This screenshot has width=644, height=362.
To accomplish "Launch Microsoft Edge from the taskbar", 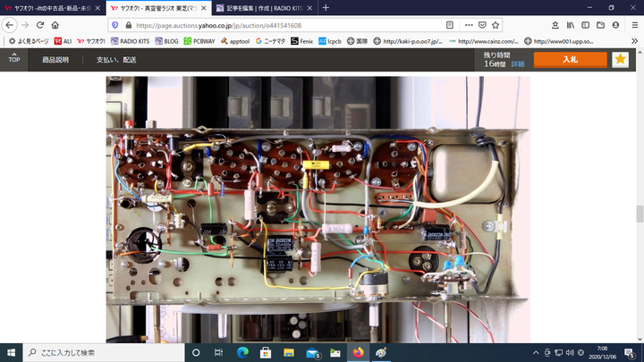I will pos(242,352).
